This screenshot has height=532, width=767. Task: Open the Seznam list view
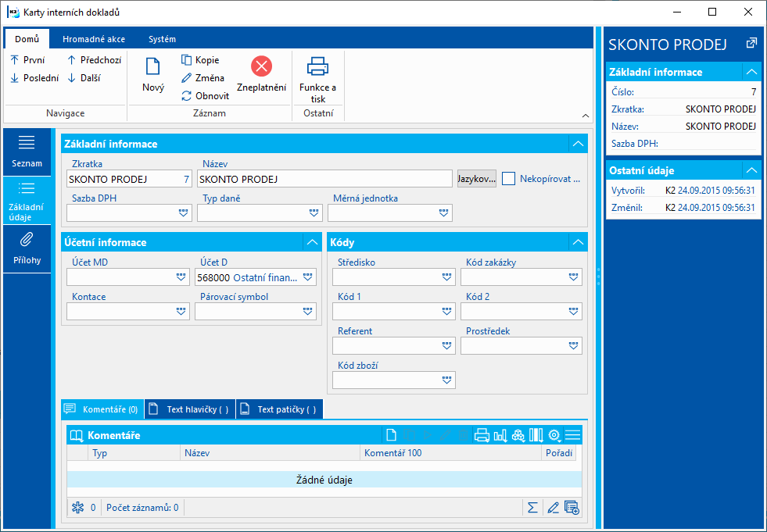27,152
